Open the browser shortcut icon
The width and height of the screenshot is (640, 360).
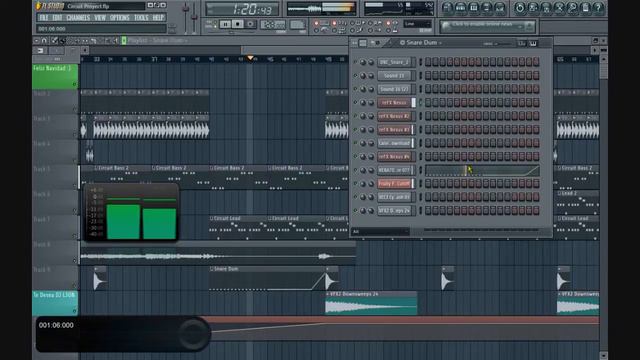click(487, 7)
